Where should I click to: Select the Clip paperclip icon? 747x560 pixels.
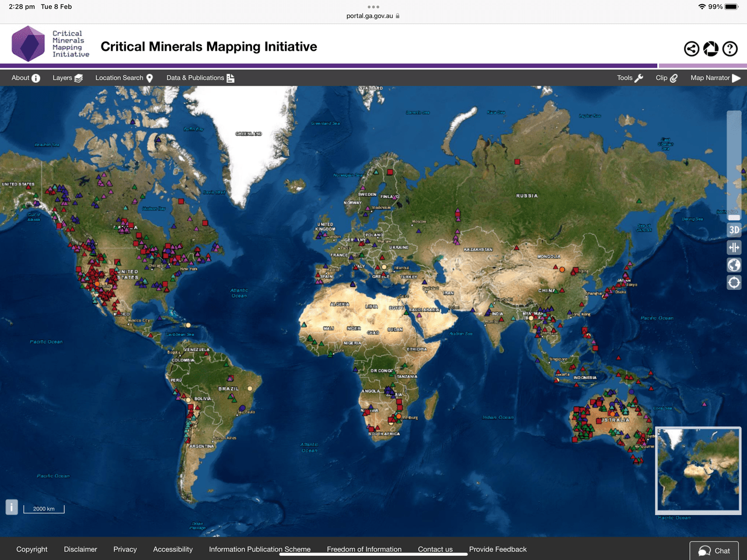tap(665, 78)
